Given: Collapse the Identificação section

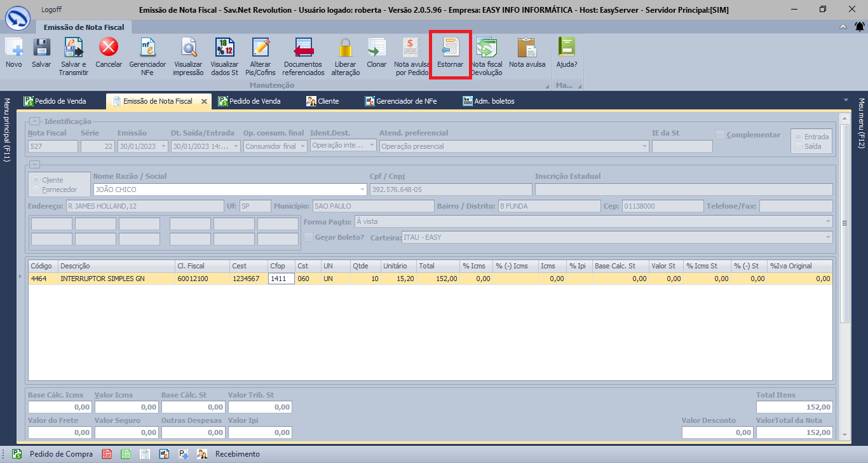Looking at the screenshot, I should (34, 121).
